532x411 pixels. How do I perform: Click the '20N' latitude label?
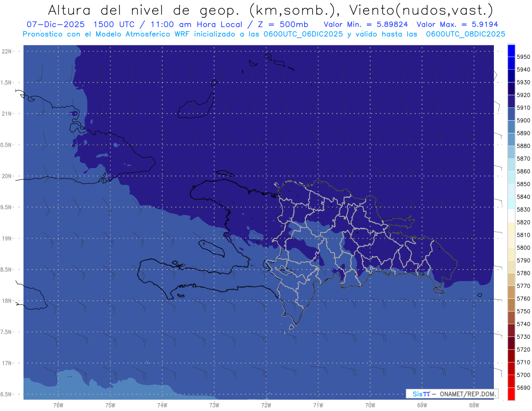(x=7, y=176)
